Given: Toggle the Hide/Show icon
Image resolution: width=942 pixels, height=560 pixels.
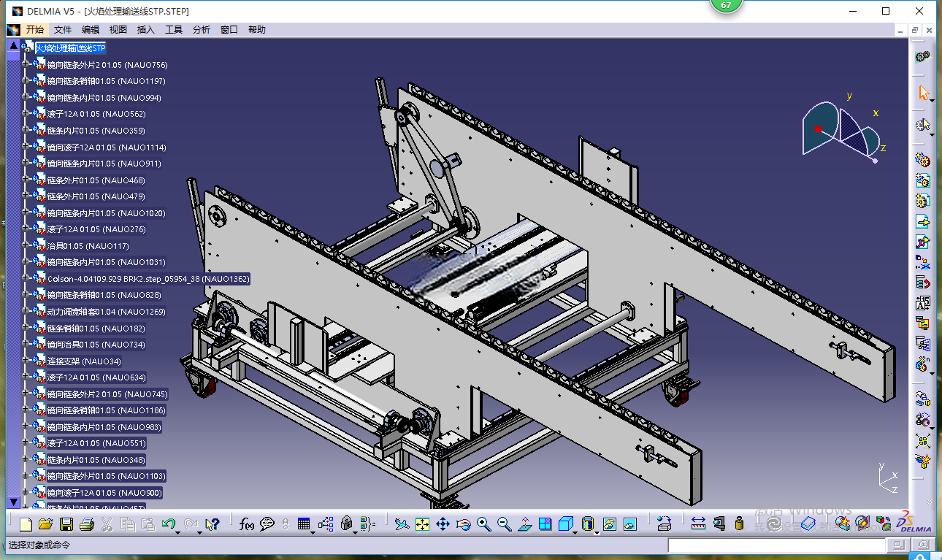Looking at the screenshot, I should [x=610, y=523].
